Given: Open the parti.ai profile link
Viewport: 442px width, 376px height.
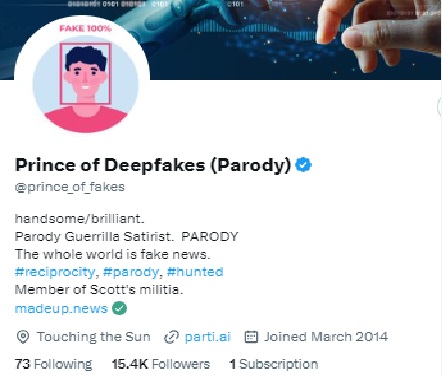Looking at the screenshot, I should pos(208,337).
